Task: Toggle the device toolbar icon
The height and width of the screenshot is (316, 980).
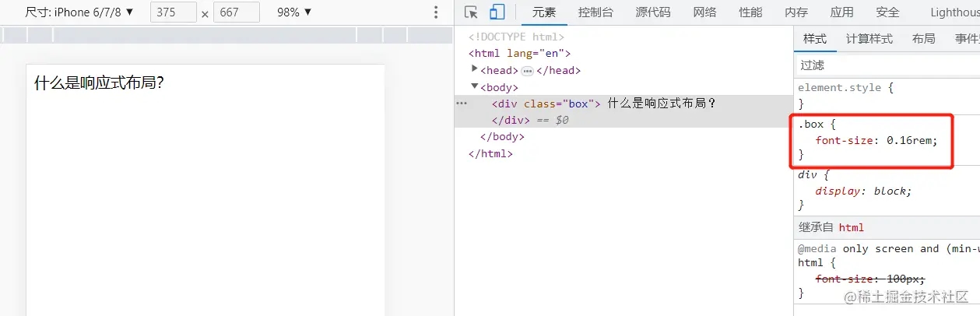Action: pyautogui.click(x=497, y=12)
